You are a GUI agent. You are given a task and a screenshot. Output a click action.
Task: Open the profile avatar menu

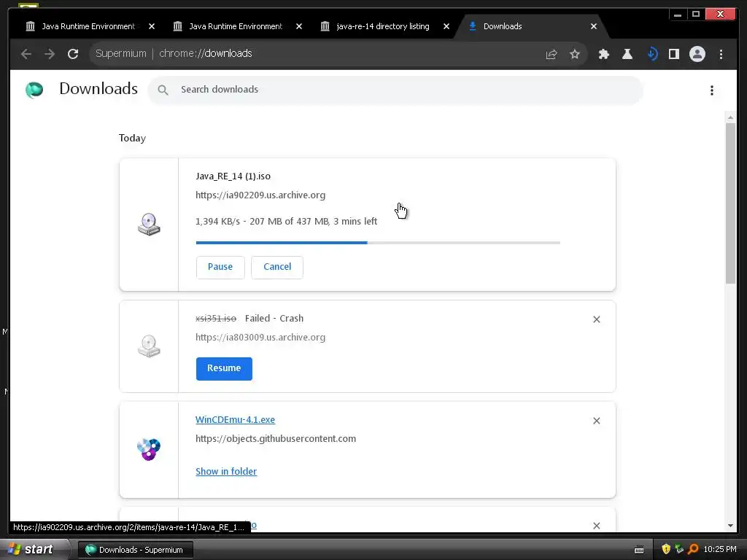pos(697,54)
